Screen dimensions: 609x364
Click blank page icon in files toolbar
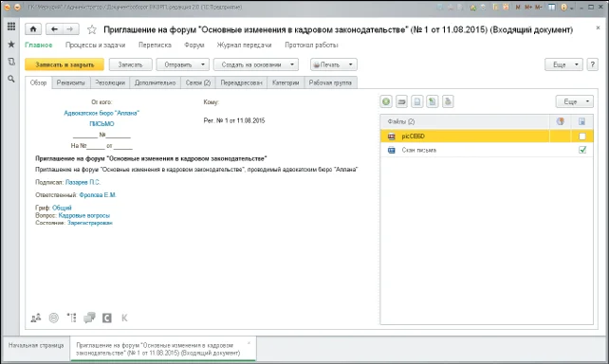417,101
